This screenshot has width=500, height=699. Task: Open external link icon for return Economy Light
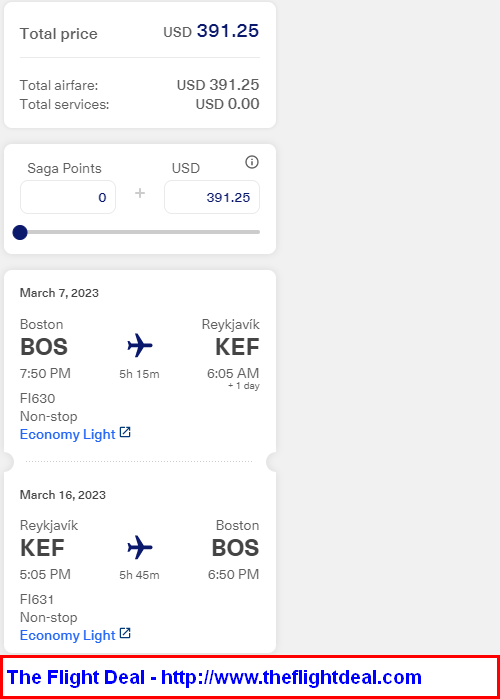pos(125,633)
